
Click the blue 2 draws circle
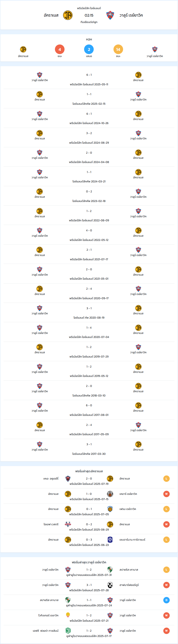(x=89, y=50)
